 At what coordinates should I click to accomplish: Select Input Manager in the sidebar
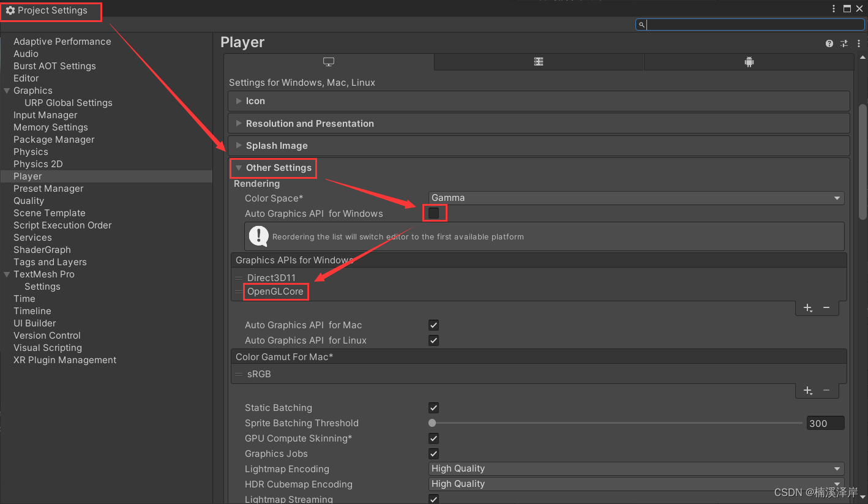(45, 115)
